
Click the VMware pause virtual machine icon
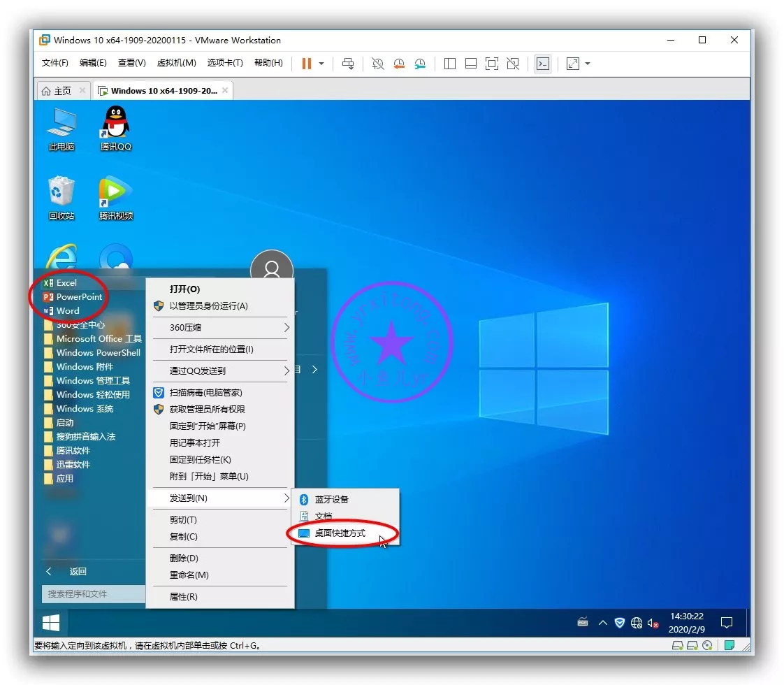(306, 64)
